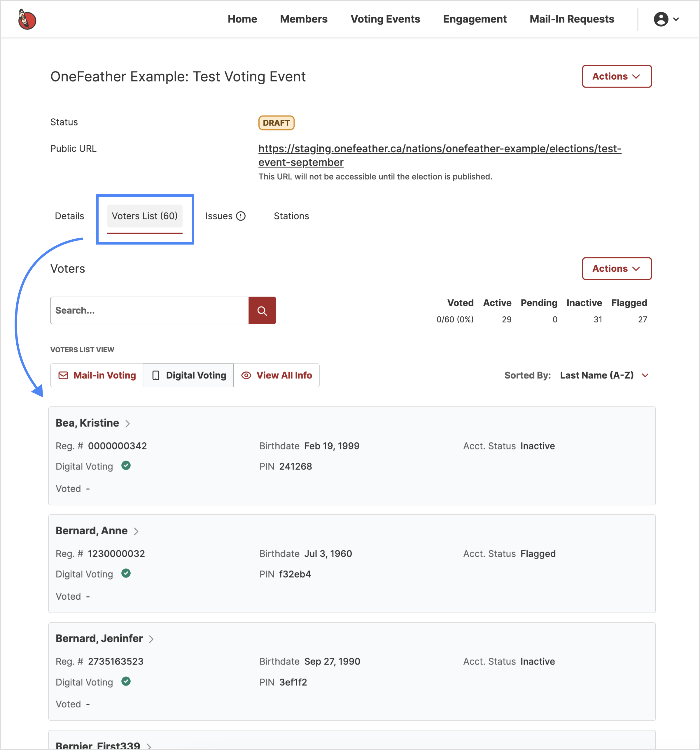
Task: Expand voter Bea, Kristine chevron
Action: click(x=128, y=424)
